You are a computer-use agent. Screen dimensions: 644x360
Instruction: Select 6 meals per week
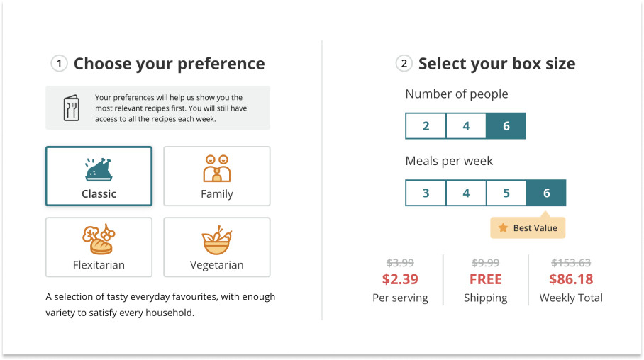pos(546,193)
